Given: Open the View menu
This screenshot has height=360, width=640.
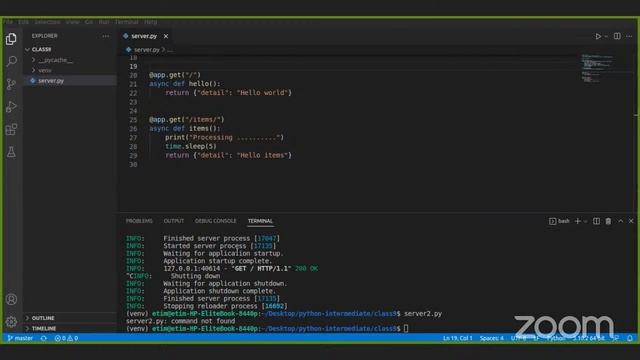Looking at the screenshot, I should (x=73, y=22).
